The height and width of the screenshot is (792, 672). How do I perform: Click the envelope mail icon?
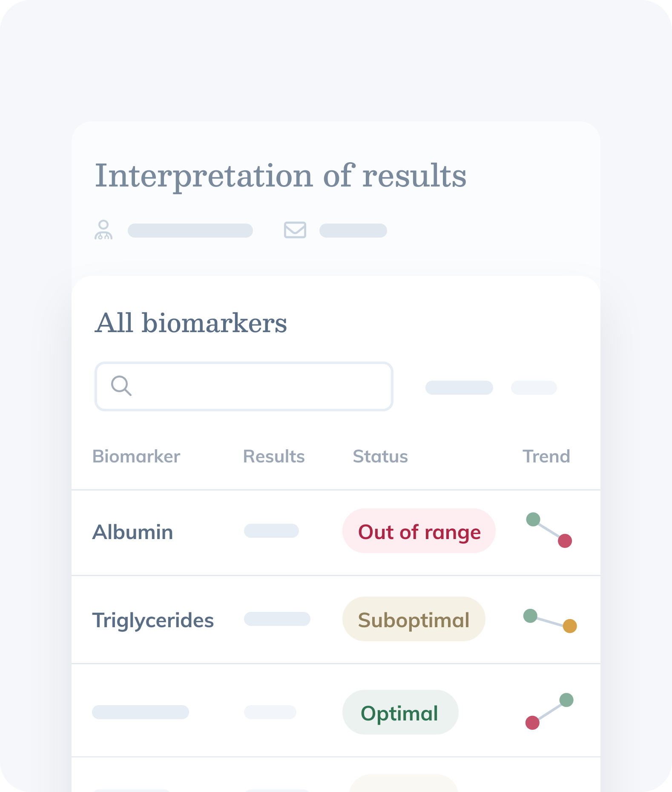click(295, 230)
